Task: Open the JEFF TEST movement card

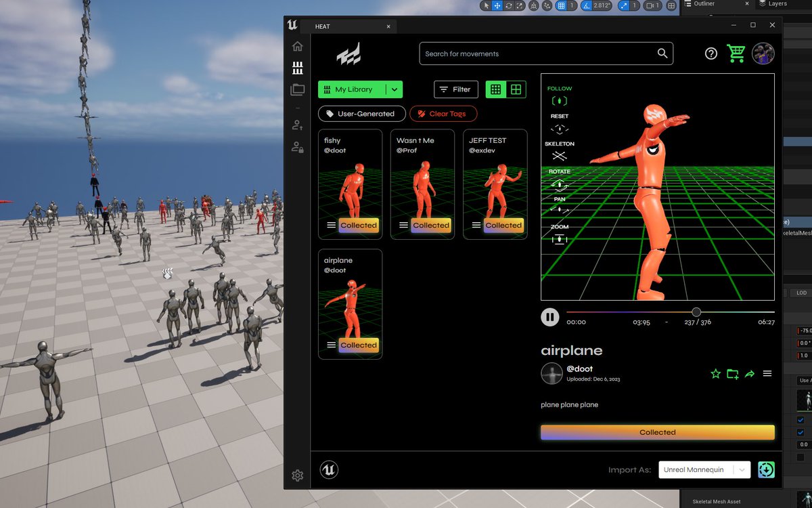Action: (495, 184)
